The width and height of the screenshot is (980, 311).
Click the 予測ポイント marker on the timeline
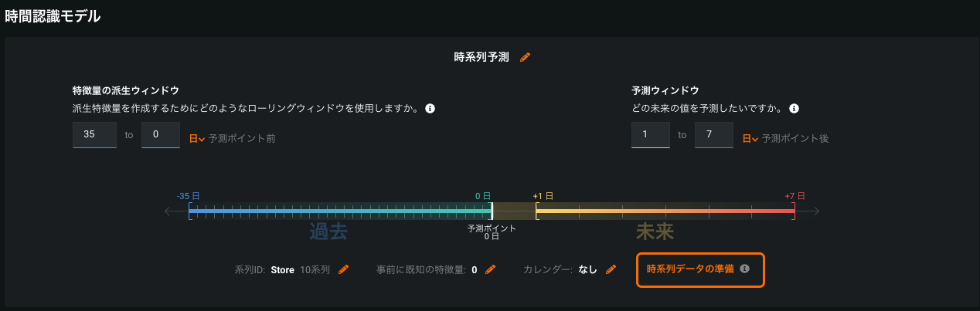[x=492, y=211]
